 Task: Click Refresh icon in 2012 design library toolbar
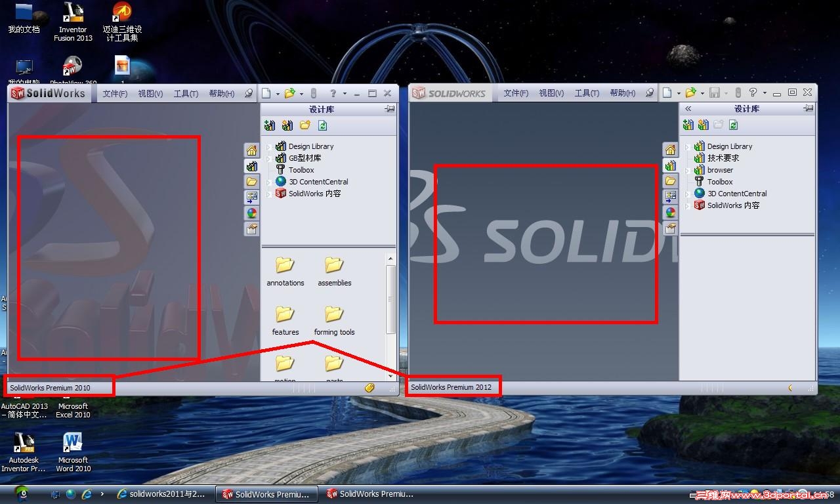[734, 125]
